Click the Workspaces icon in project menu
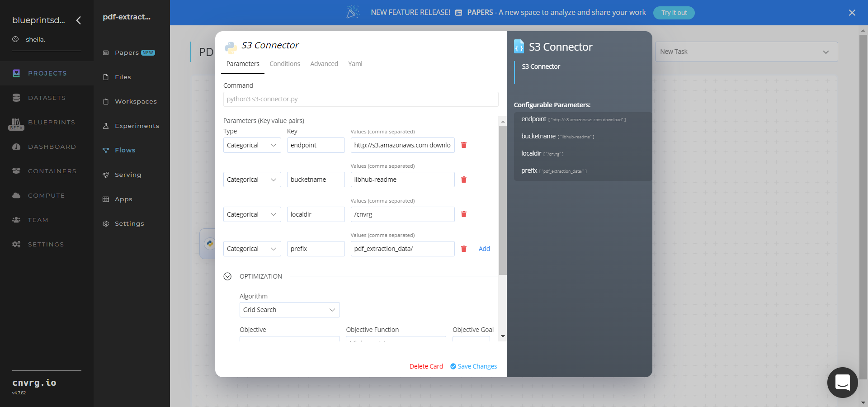This screenshot has width=868, height=407. 106,101
